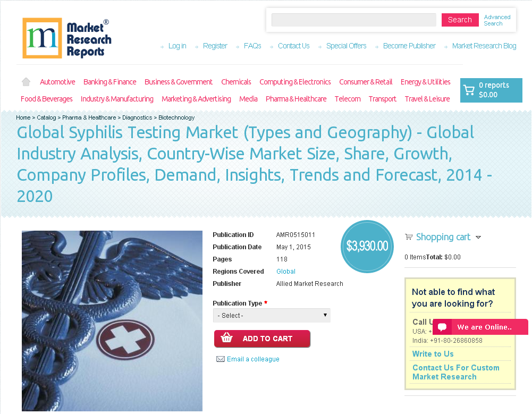Click the envelope icon beside 'Email a colleague'
Screen dimensions: 532x414
click(220, 359)
